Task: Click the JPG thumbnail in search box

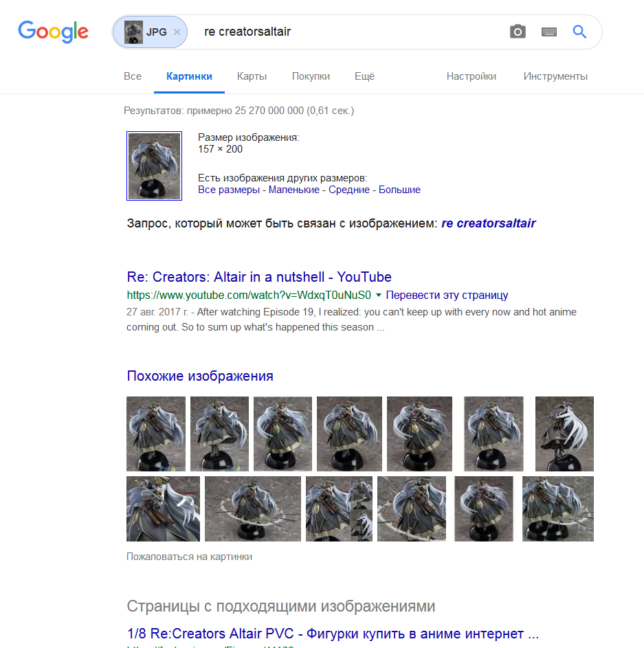Action: pos(133,32)
